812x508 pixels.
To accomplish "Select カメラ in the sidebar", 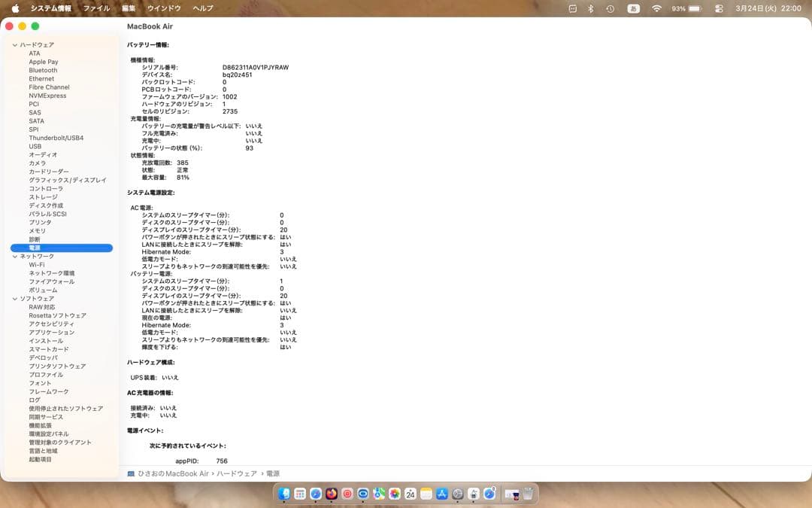I will (38, 163).
